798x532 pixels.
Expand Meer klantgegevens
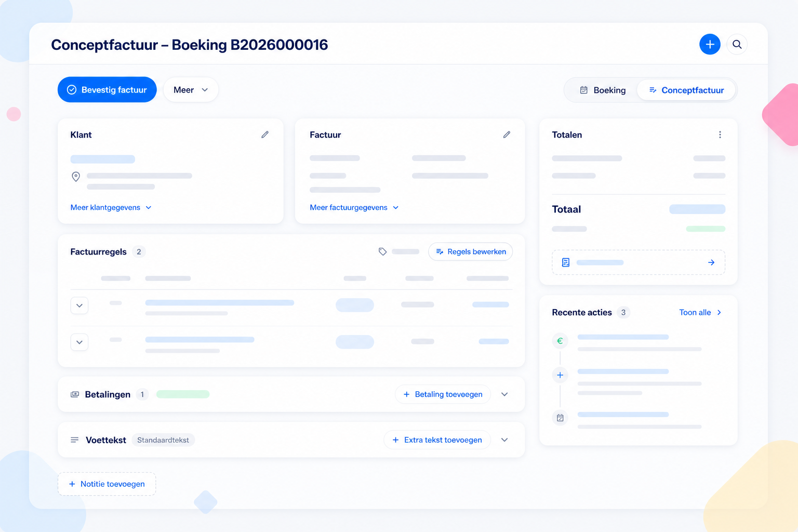[111, 207]
